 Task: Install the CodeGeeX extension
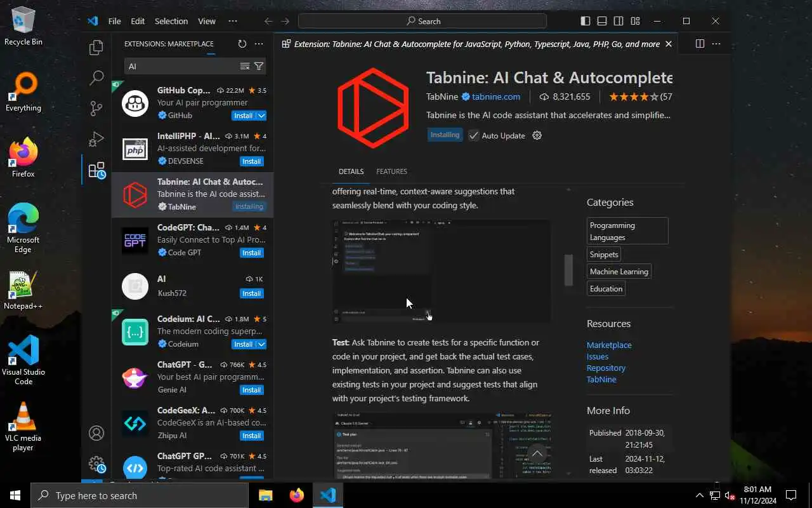(x=252, y=436)
